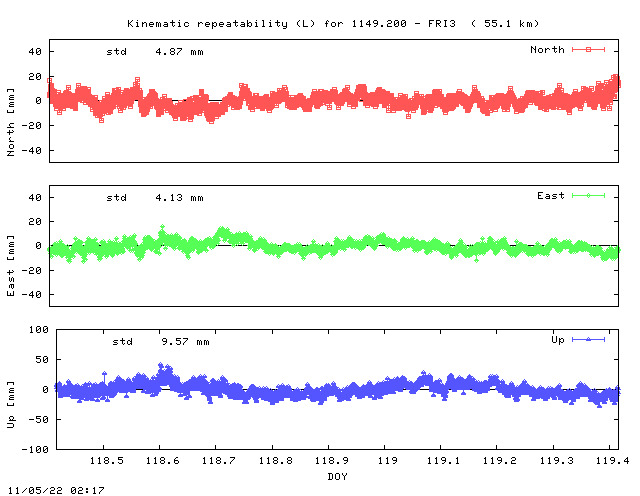The height and width of the screenshot is (496, 640).
Task: Click the green East peak near DOY 118.7
Action: [222, 231]
